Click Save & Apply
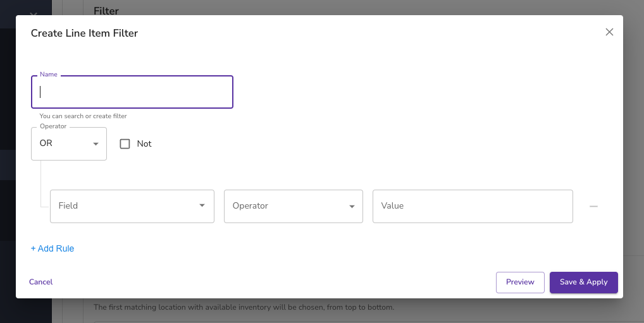The height and width of the screenshot is (323, 644). [x=584, y=283]
